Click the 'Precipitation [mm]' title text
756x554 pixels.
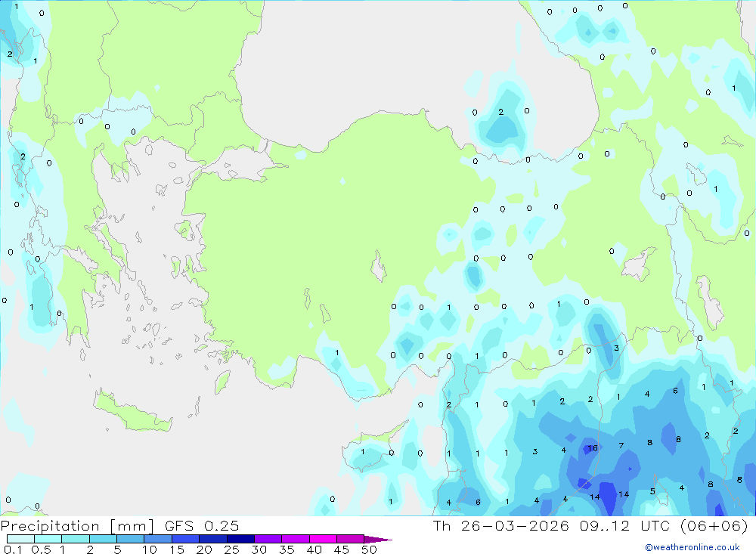(77, 526)
